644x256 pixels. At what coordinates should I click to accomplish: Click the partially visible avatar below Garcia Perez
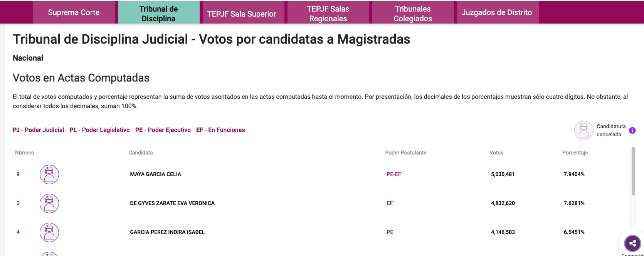click(49, 254)
